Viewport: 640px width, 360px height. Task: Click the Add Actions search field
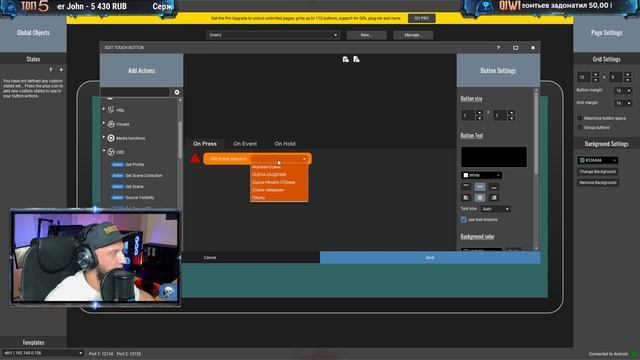pos(136,92)
